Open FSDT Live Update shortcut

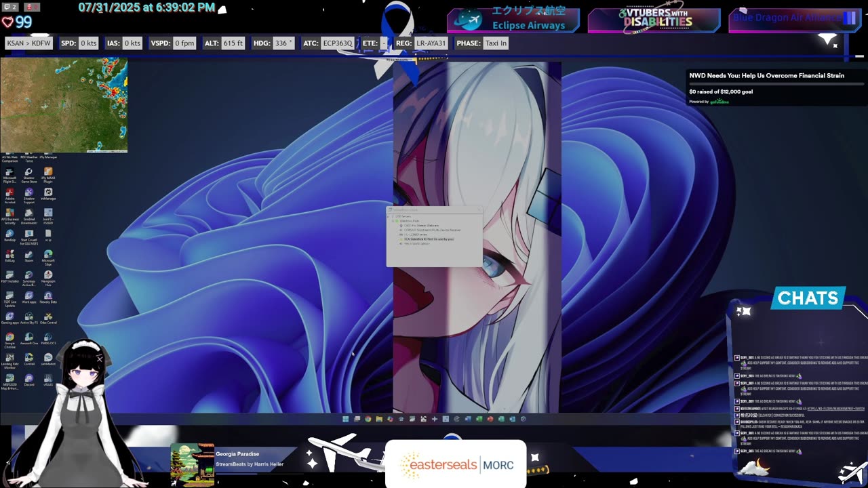[x=9, y=299]
